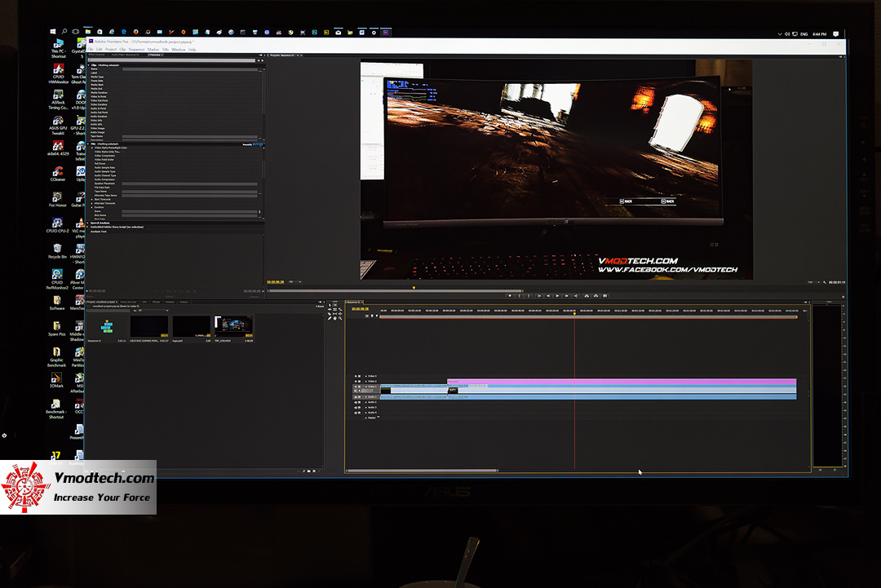Select the TIM_1335.MOV thumbnail in Project panel
This screenshot has height=588, width=881.
(x=234, y=326)
